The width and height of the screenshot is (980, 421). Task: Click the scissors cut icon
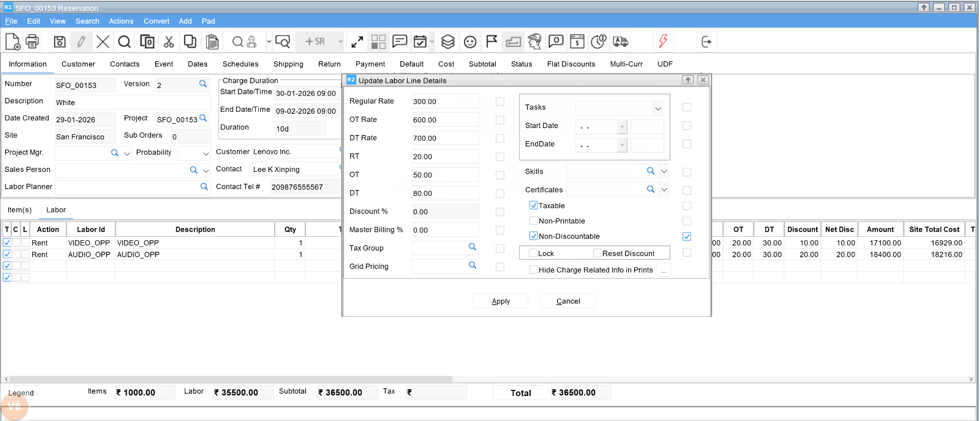(x=168, y=41)
